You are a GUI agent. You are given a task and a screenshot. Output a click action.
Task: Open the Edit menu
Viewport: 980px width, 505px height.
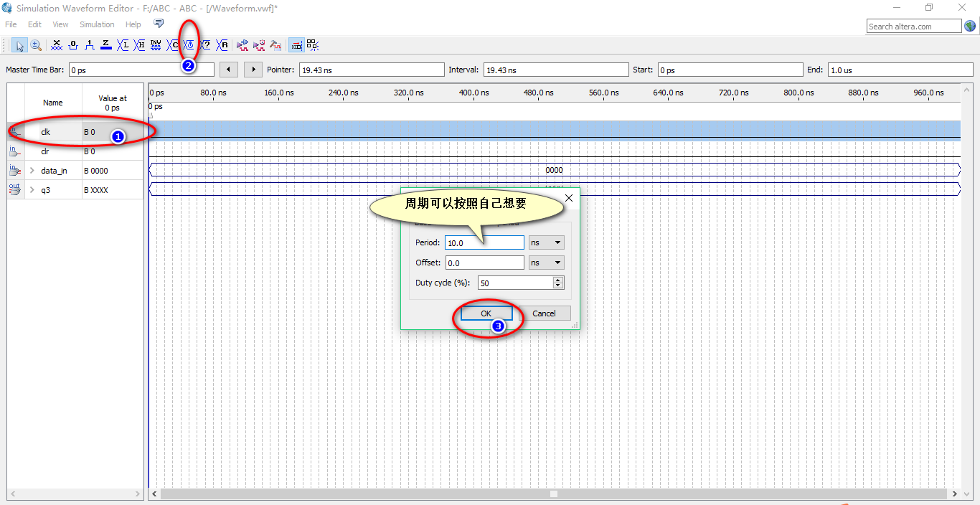point(34,24)
